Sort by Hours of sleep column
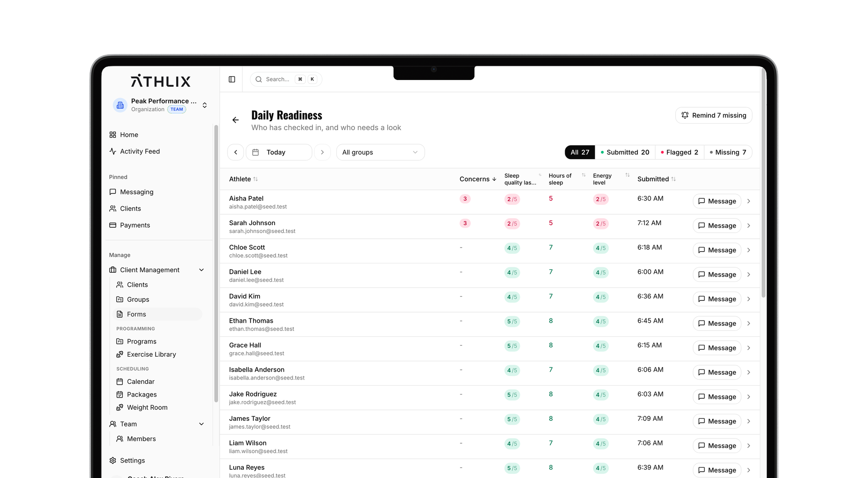 (567, 179)
